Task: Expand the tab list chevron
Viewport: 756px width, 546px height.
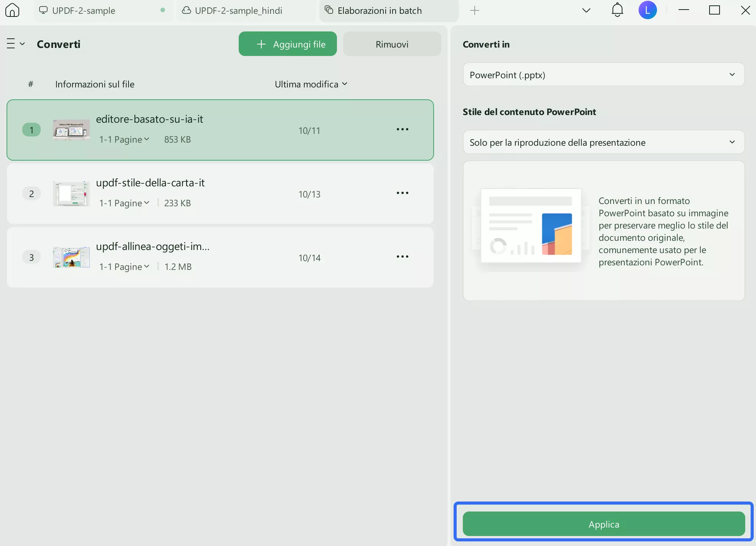Action: [x=586, y=10]
